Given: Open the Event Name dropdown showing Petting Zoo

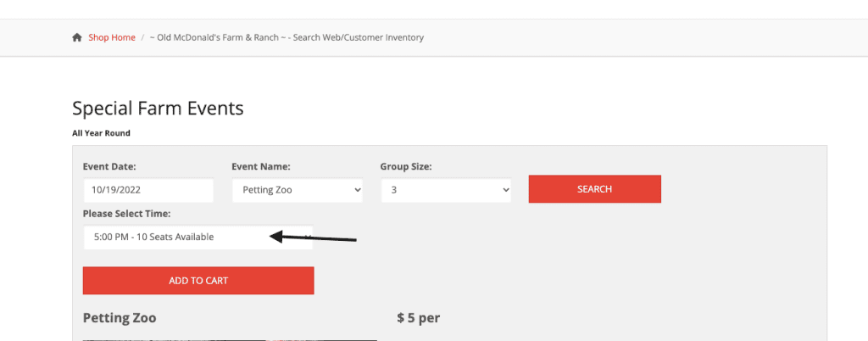Looking at the screenshot, I should [298, 190].
